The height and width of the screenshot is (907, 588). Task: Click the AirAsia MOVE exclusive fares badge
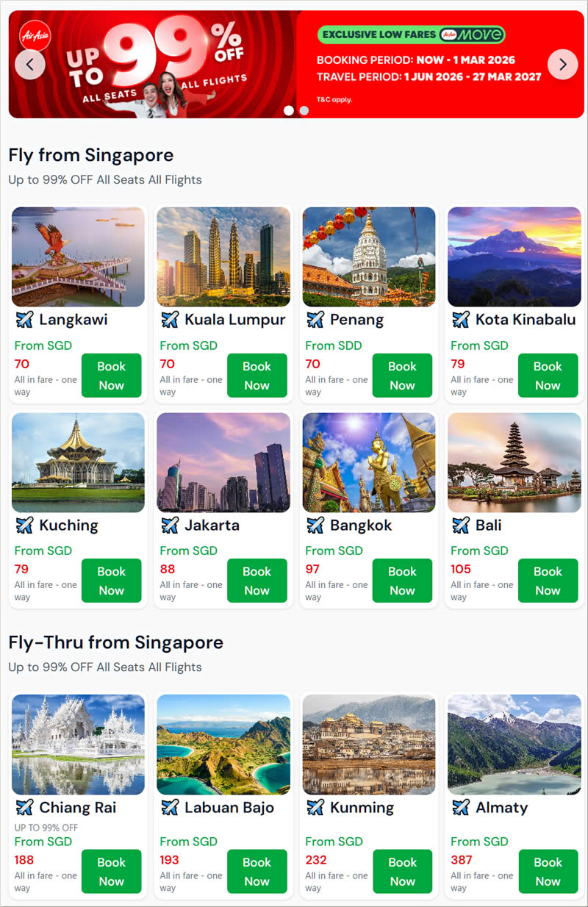[x=412, y=35]
